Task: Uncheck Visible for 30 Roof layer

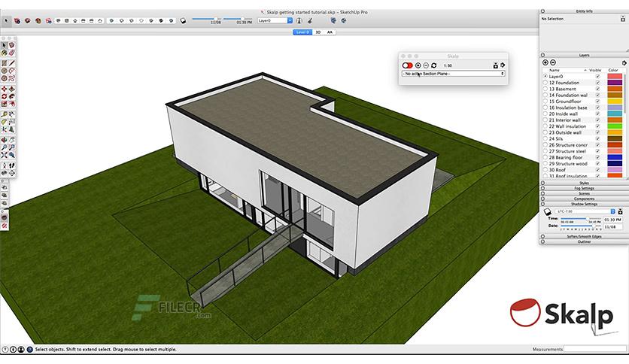Action: (x=597, y=169)
